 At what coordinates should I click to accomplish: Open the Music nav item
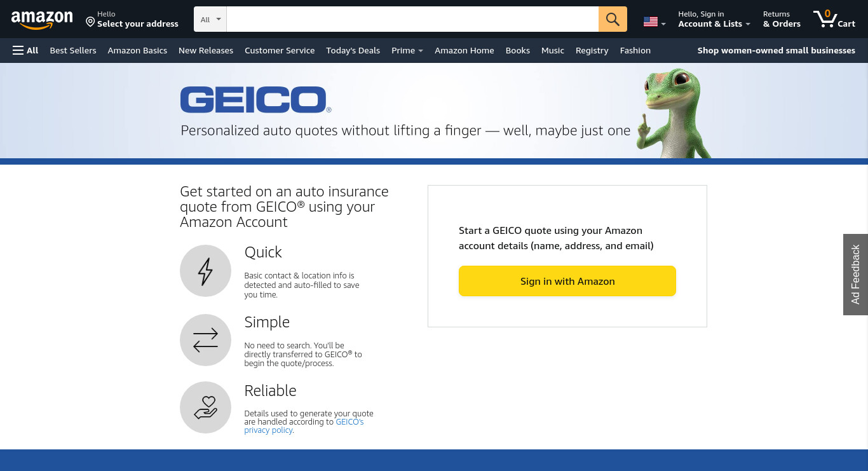553,50
